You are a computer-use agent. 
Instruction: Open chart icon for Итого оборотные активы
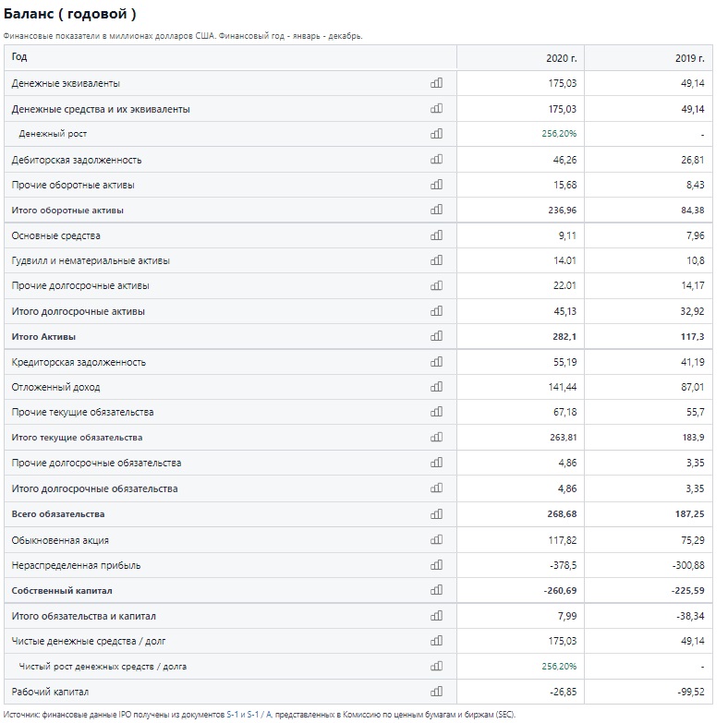pos(436,210)
